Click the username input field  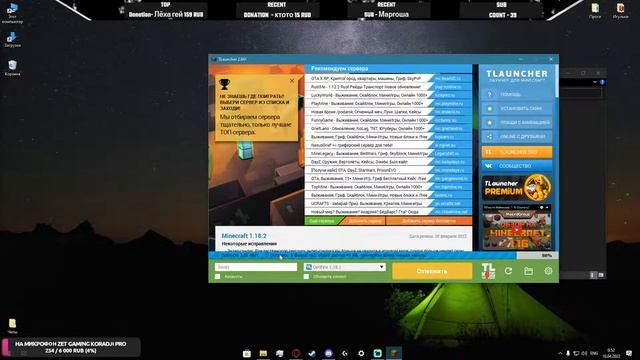[256, 267]
